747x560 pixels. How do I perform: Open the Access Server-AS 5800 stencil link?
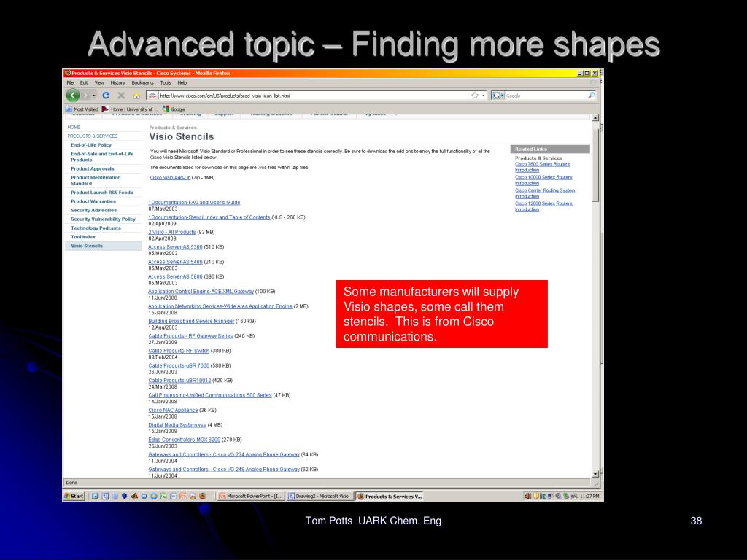(x=175, y=276)
